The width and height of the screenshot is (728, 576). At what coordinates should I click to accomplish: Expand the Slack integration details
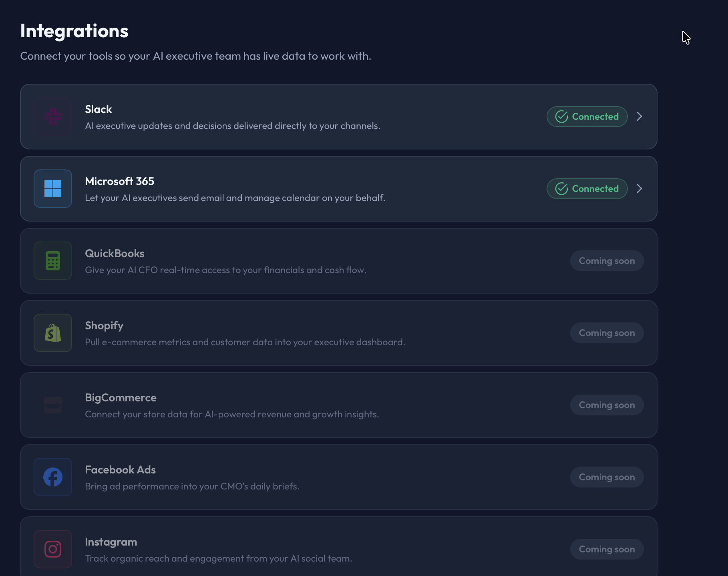pos(640,117)
